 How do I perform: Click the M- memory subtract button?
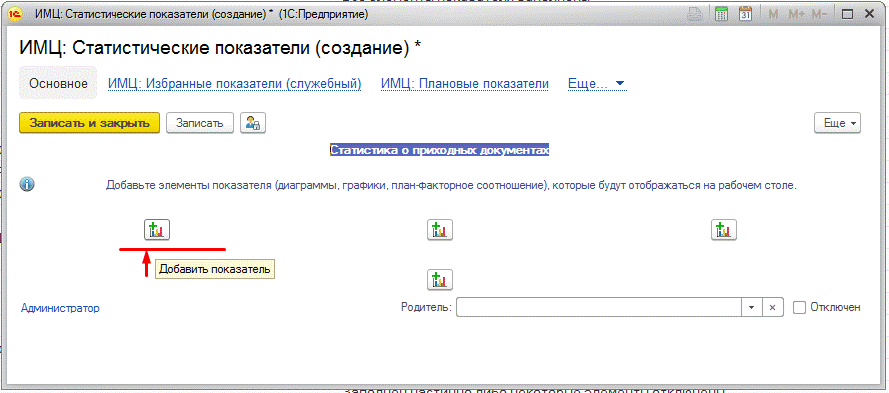click(819, 15)
